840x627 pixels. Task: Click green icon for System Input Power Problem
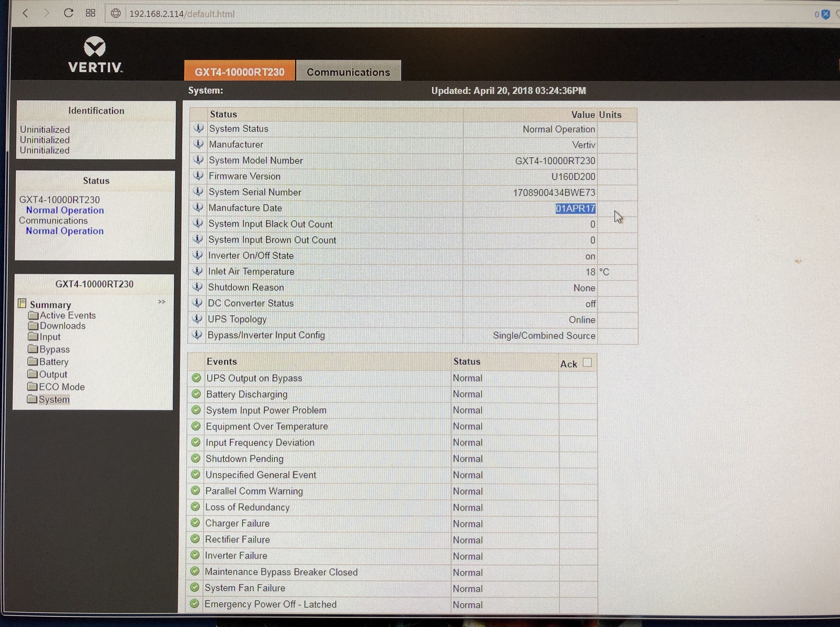click(x=196, y=410)
